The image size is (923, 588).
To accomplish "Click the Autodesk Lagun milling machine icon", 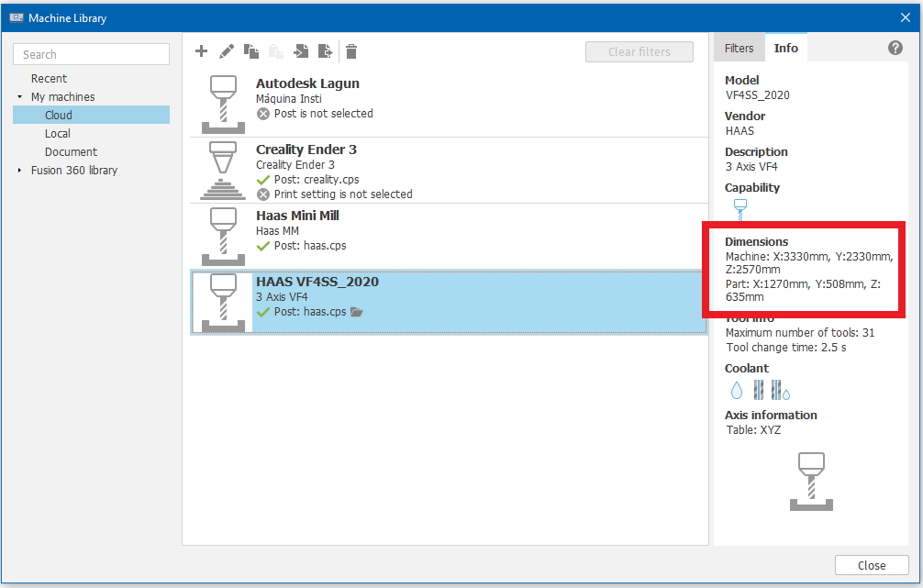I will [x=223, y=105].
